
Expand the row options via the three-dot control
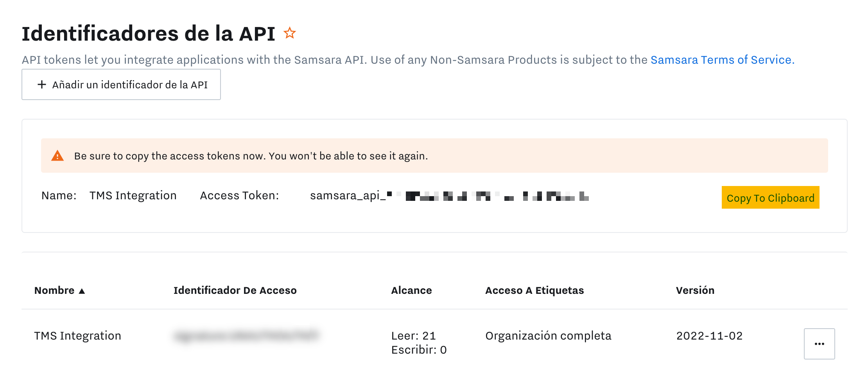pyautogui.click(x=819, y=343)
